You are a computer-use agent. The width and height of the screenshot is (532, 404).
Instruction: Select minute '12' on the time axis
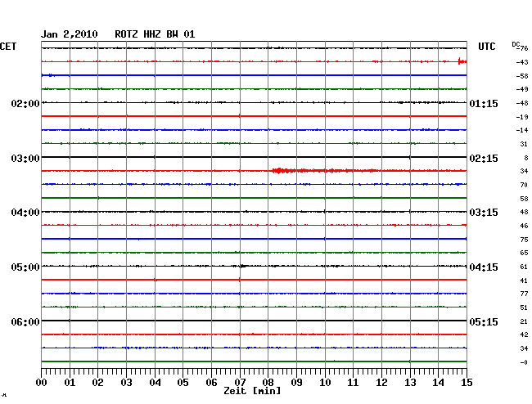pyautogui.click(x=381, y=382)
